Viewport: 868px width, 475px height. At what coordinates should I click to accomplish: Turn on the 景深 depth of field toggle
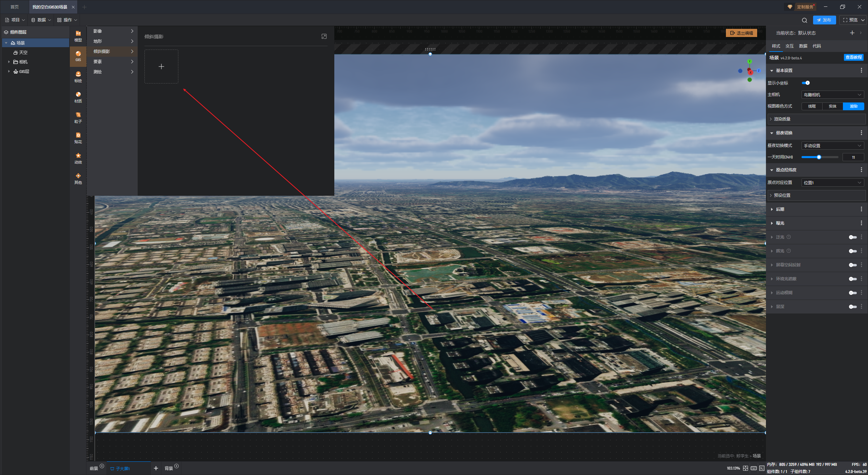click(x=852, y=307)
